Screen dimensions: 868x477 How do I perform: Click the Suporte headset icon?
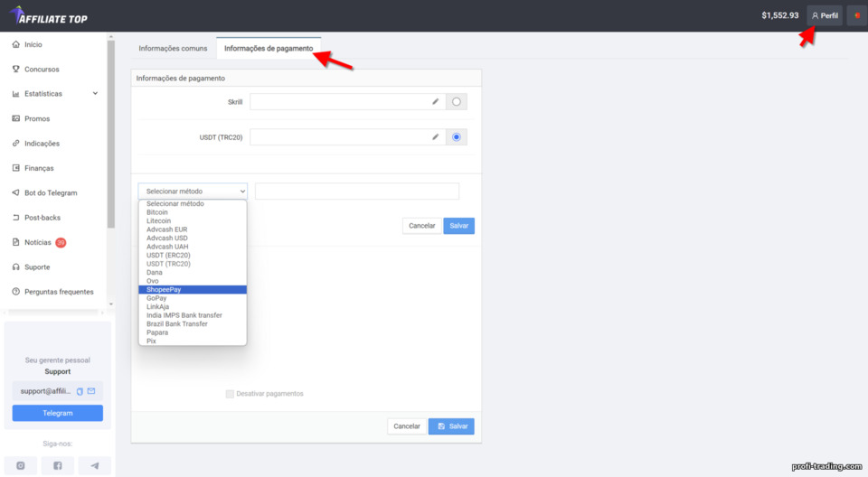(x=15, y=267)
